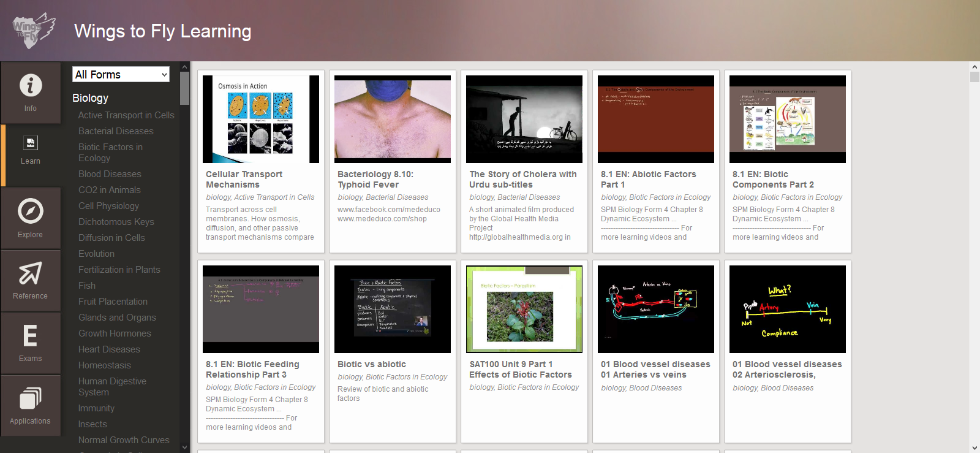Screen dimensions: 980x453
Task: Click the page scrollbar down arrow
Action: 974,448
